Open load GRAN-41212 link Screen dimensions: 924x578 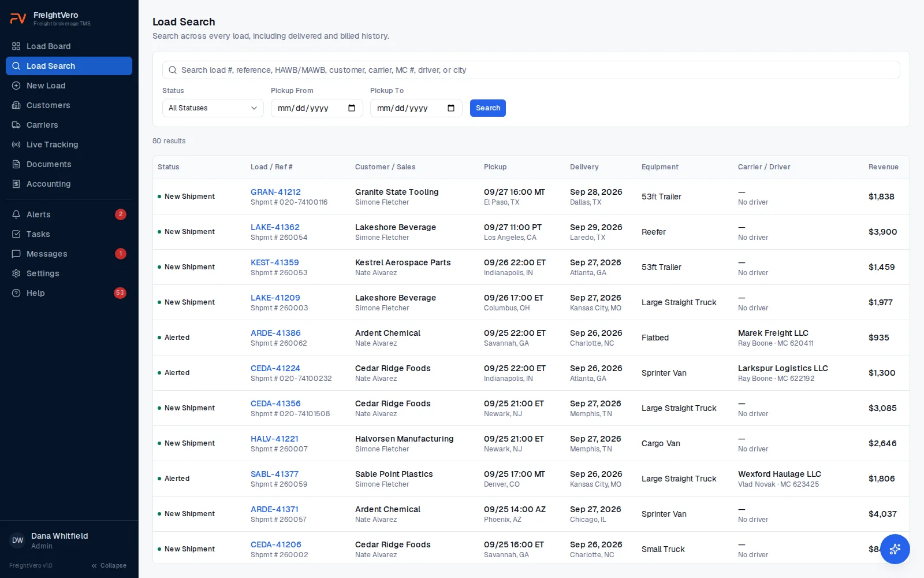(x=275, y=192)
